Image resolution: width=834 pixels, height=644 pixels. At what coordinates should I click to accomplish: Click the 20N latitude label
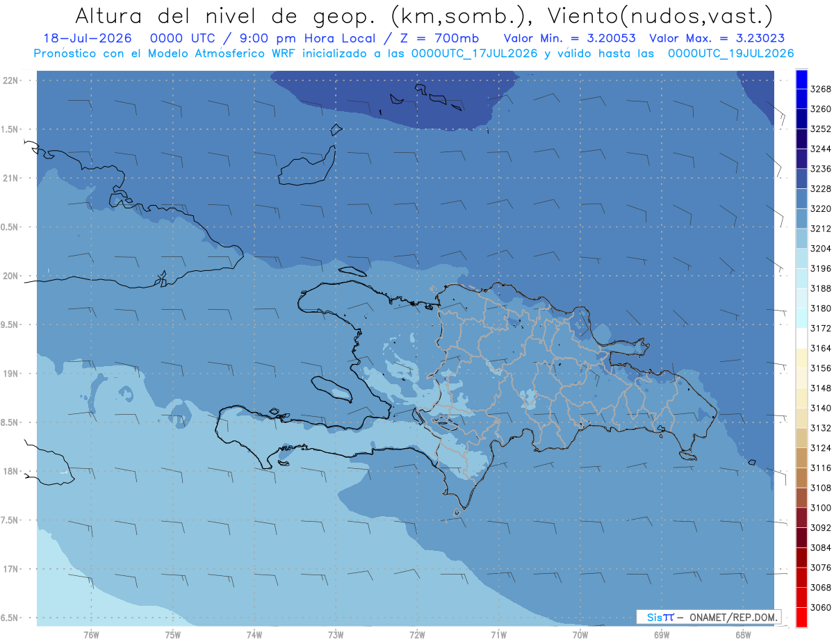click(x=10, y=276)
